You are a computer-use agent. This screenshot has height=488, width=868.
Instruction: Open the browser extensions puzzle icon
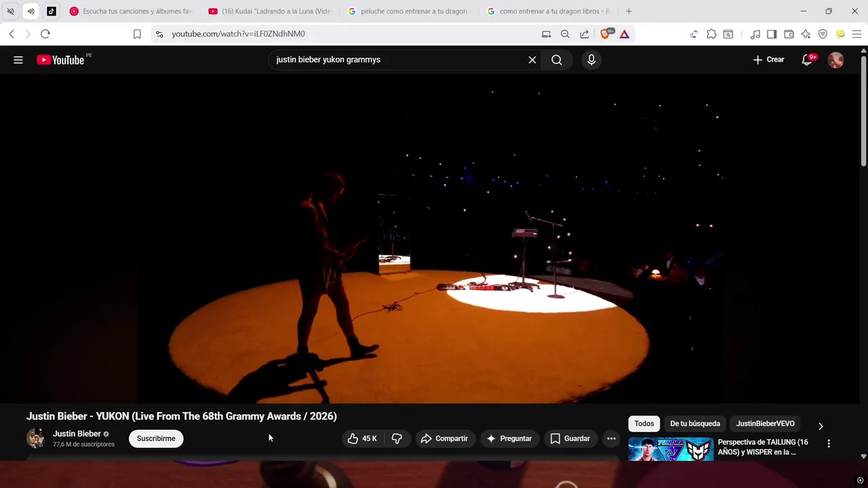pyautogui.click(x=711, y=34)
